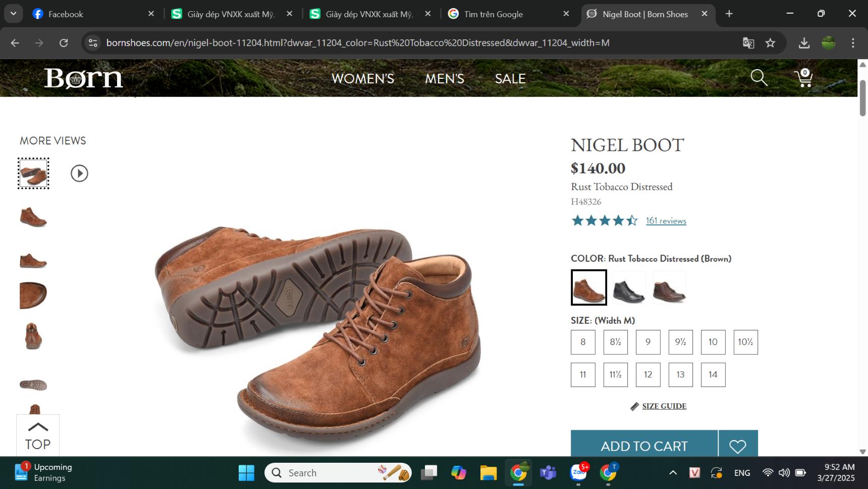This screenshot has height=489, width=868.
Task: Close the Facebook tab
Action: point(151,14)
